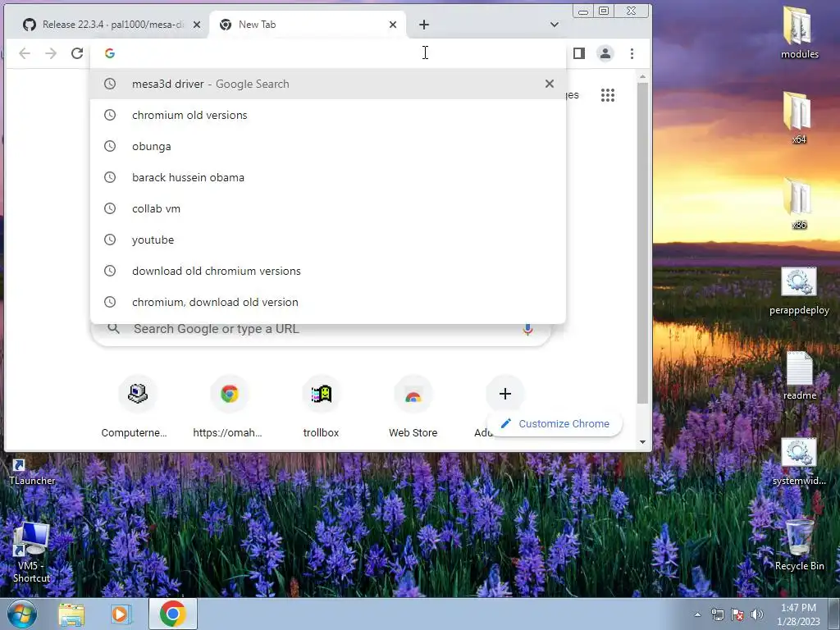This screenshot has height=630, width=840.
Task: Open the Windows Start menu
Action: (21, 614)
